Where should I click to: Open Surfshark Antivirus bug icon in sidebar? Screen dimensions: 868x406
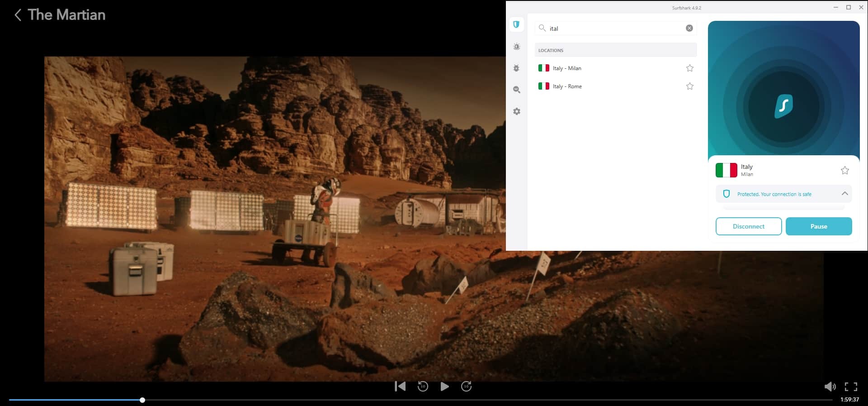(517, 68)
